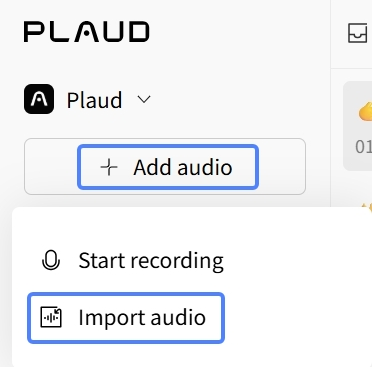Click the dot inside the PLAUD letter A
372x367 pixels.
(x=86, y=33)
